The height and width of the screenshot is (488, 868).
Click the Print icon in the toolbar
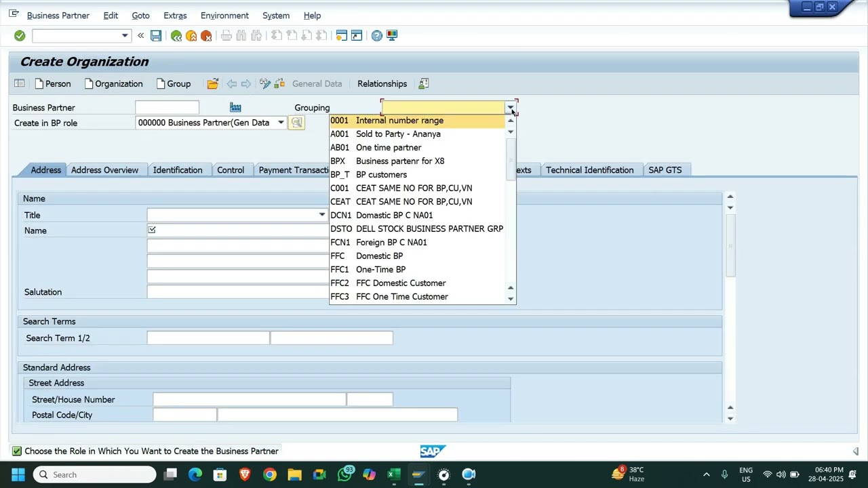(226, 36)
